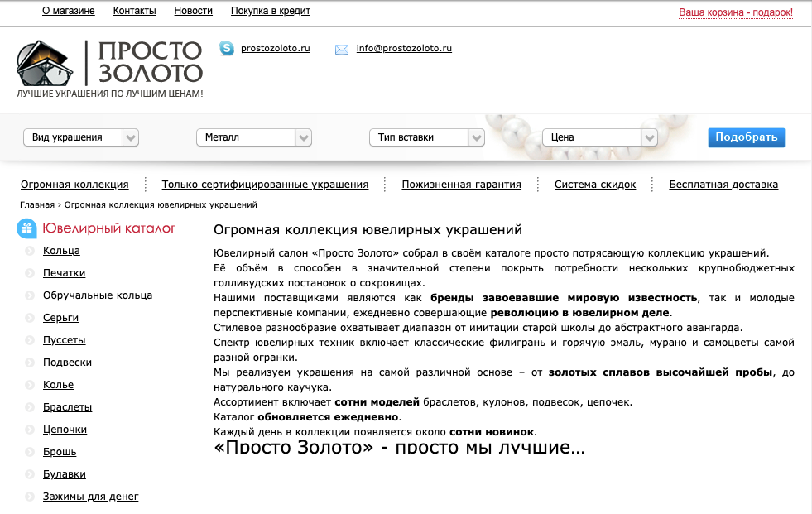Image resolution: width=812 pixels, height=514 pixels.
Task: Follow the info@prostozoloto.ru email link
Action: point(404,49)
